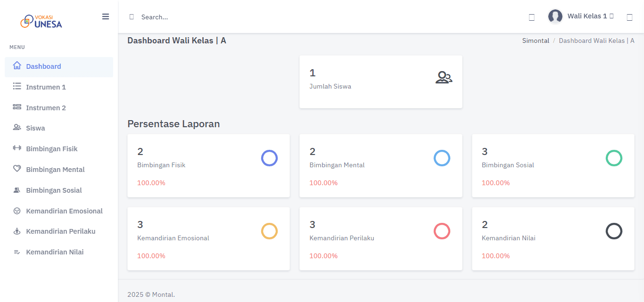Select Bimbingan Mental in sidebar
Screen dimensions: 644x302
(59, 170)
